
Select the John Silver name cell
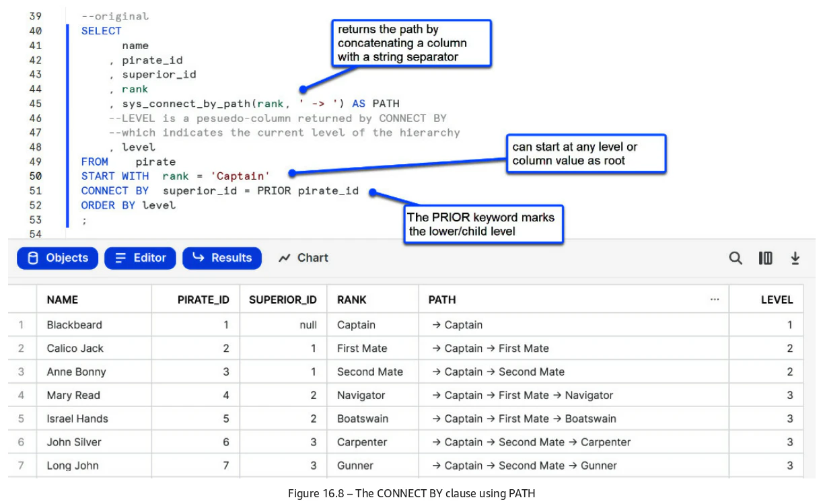click(94, 442)
